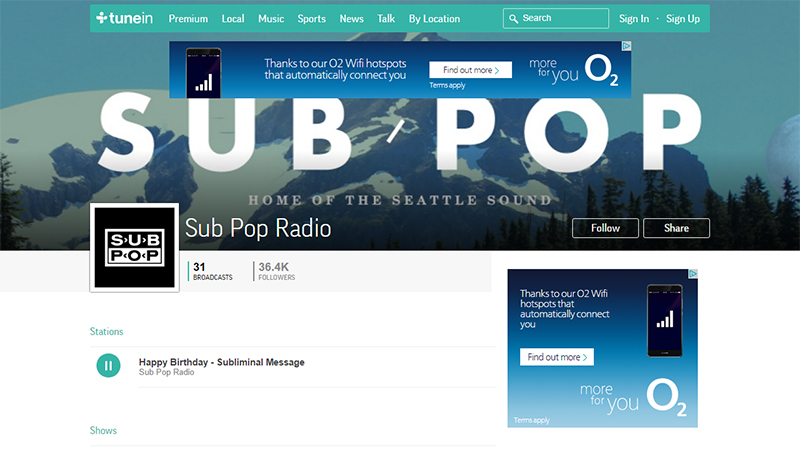
Task: Follow Sub Pop Radio
Action: (605, 228)
